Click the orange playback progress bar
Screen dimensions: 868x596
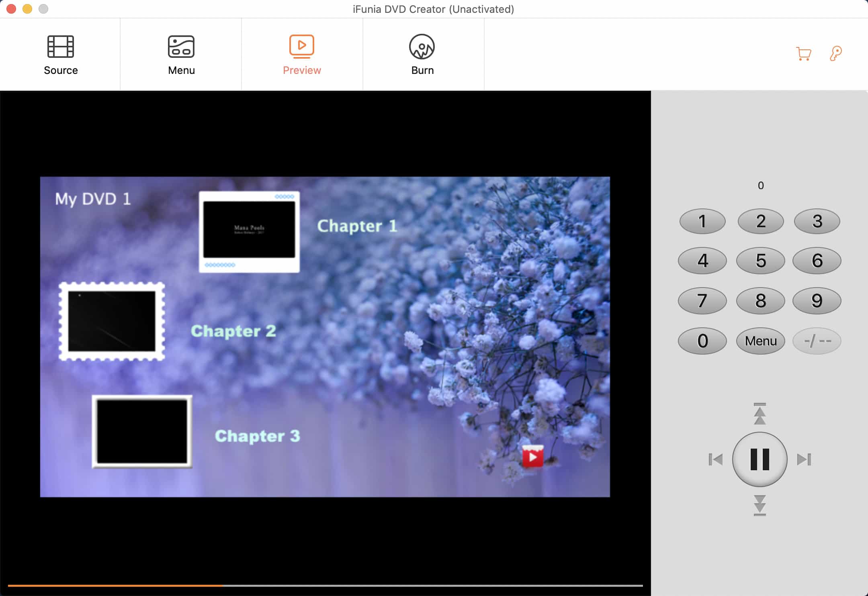(x=116, y=586)
